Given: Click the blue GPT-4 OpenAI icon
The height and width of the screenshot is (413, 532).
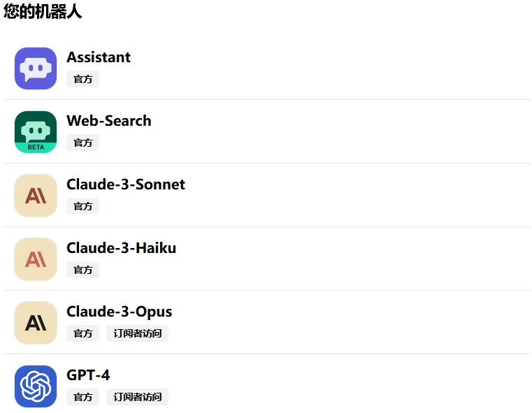Looking at the screenshot, I should [x=36, y=386].
